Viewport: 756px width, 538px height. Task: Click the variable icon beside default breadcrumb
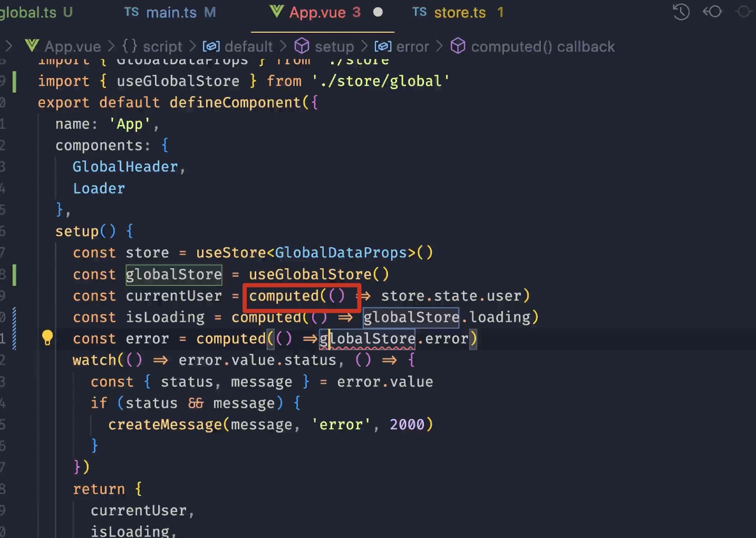coord(211,46)
